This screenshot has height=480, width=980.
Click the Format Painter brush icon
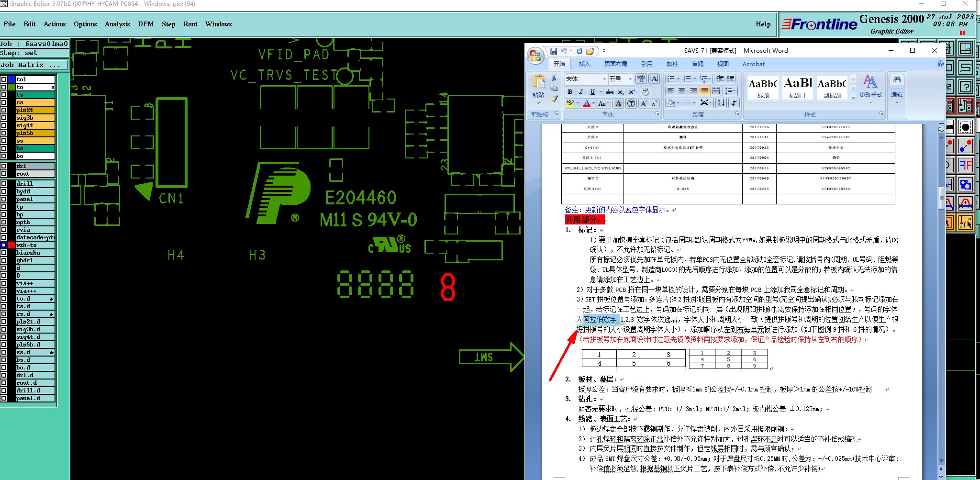554,99
